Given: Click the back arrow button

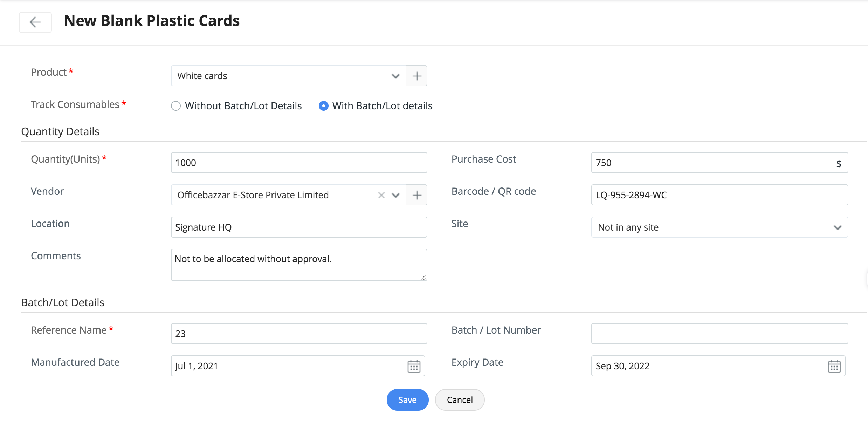Looking at the screenshot, I should point(35,22).
